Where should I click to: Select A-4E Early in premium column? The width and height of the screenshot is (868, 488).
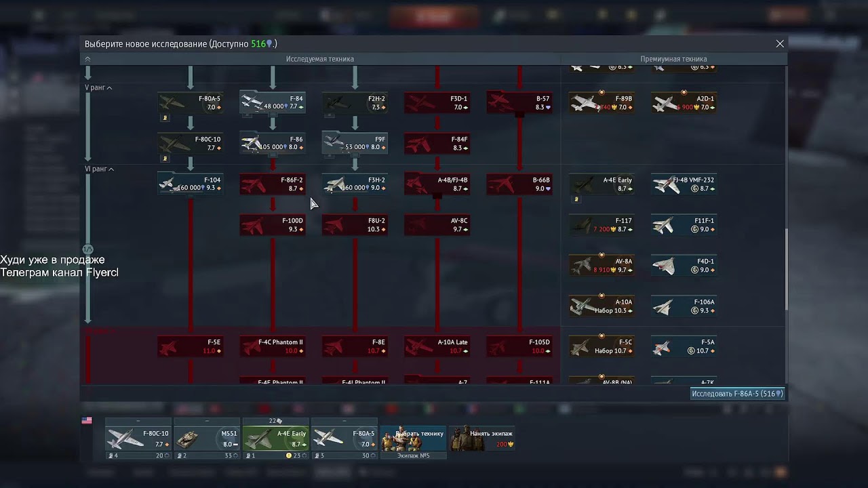point(601,184)
